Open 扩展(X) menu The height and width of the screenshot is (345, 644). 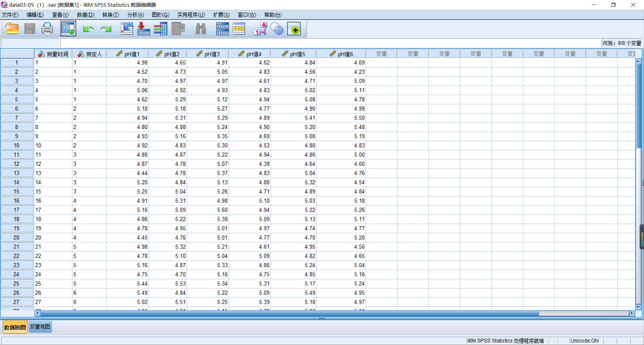point(221,15)
